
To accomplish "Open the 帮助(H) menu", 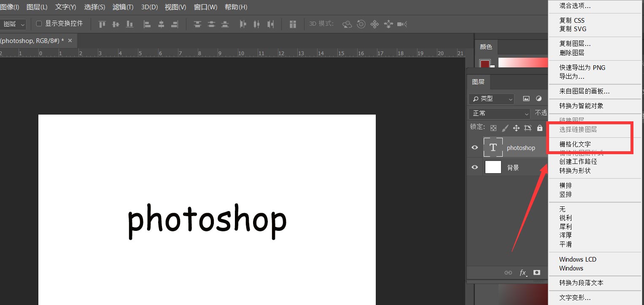I will [236, 7].
